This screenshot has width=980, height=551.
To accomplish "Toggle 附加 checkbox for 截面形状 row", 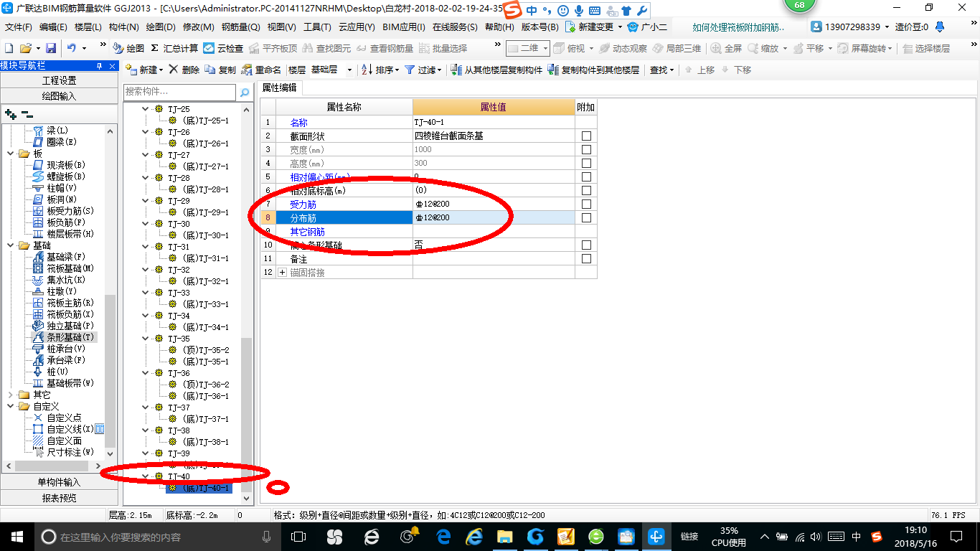I will [x=586, y=136].
